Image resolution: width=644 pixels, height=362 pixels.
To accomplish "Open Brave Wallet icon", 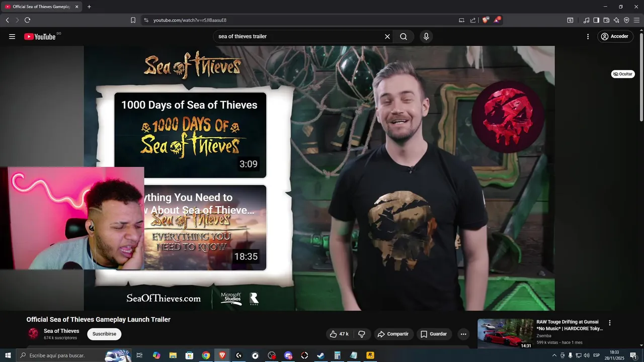I will tap(606, 20).
